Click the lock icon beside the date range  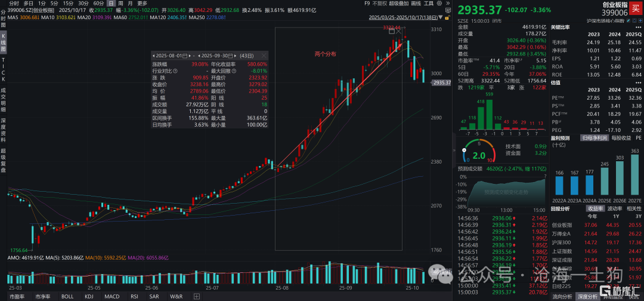pos(450,18)
